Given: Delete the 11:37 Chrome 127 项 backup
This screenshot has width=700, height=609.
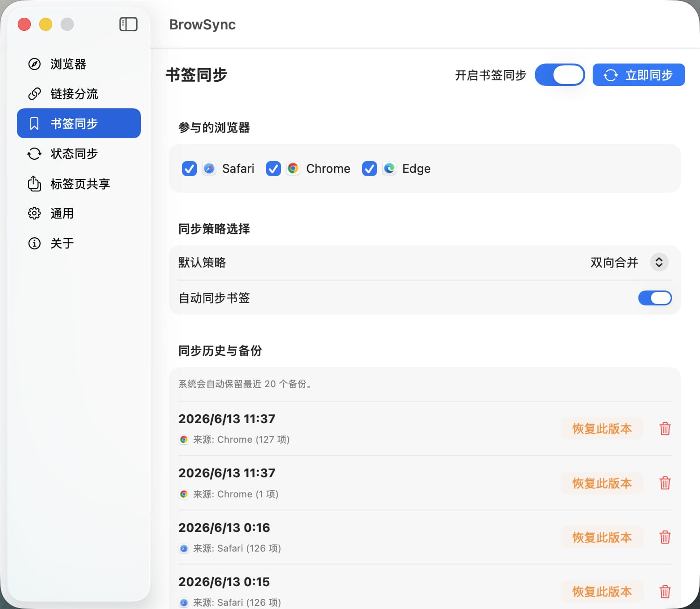Looking at the screenshot, I should pos(665,429).
